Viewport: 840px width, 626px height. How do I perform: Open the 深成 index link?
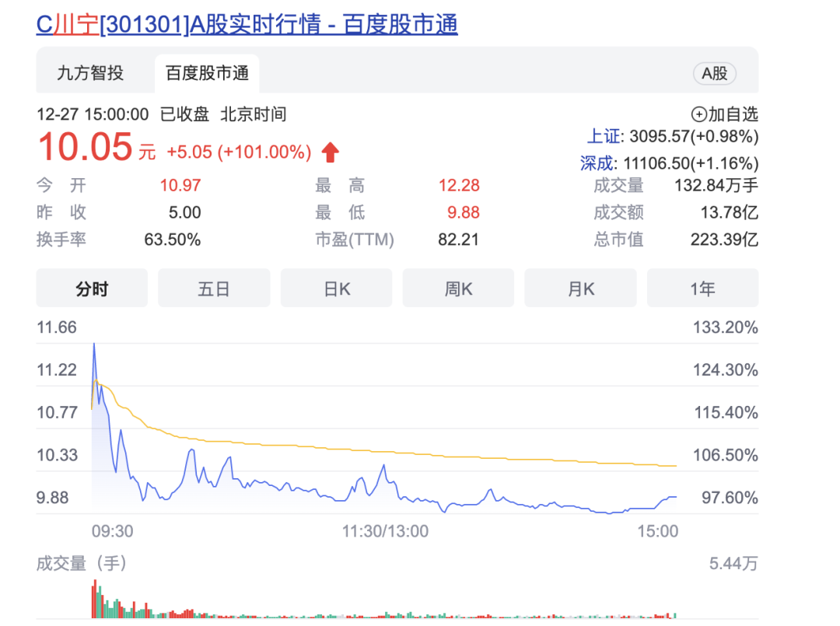click(597, 163)
